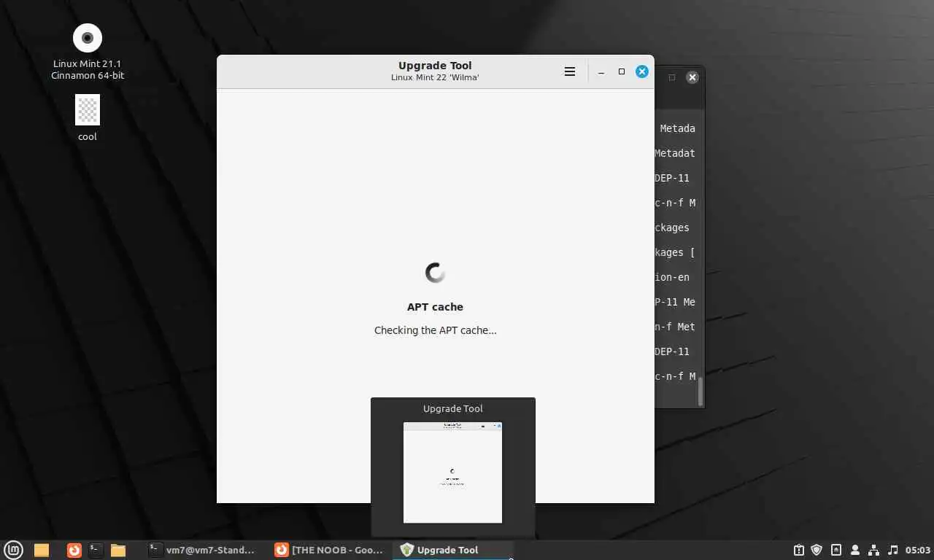Click the terminal window's scrollbar

point(700,391)
